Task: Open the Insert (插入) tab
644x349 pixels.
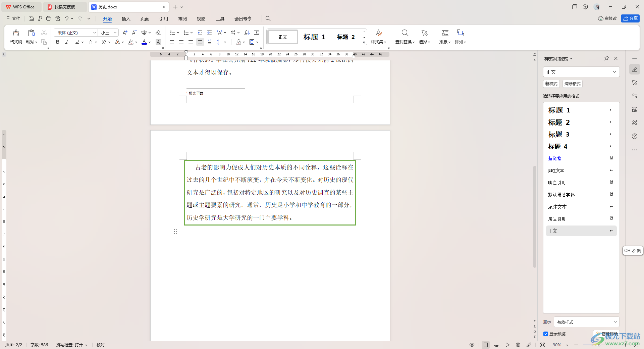Action: 126,18
